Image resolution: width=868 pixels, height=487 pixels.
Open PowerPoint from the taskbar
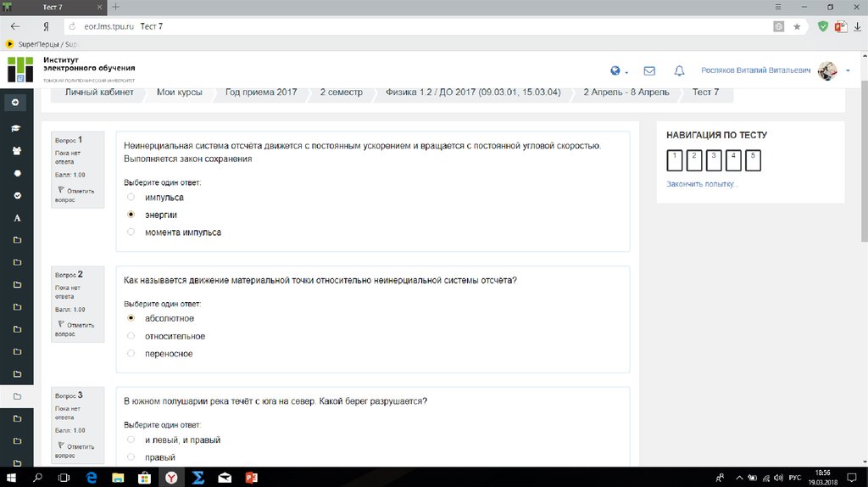click(251, 477)
